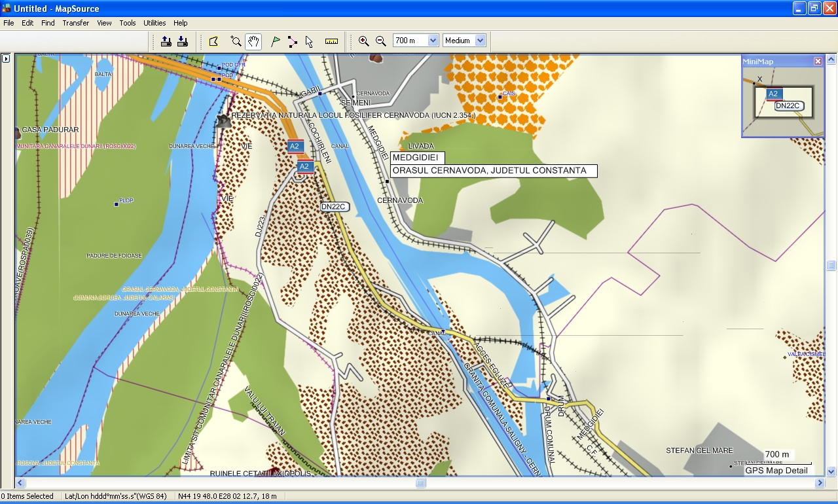Viewport: 838px width, 504px height.
Task: Activate the Distance/Bearing ruler tool
Action: (x=331, y=41)
